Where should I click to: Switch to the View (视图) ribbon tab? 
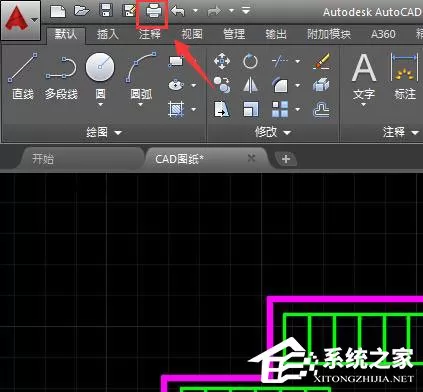[192, 34]
